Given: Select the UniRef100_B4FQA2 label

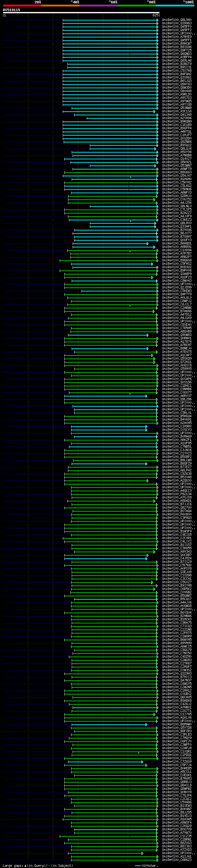Looking at the screenshot, I should 177,74.
